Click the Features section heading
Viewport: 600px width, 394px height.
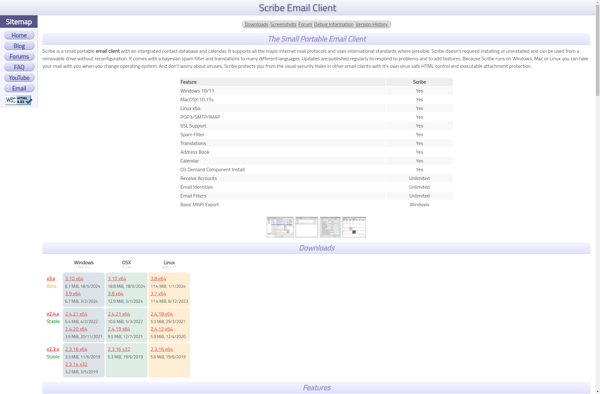coord(316,387)
